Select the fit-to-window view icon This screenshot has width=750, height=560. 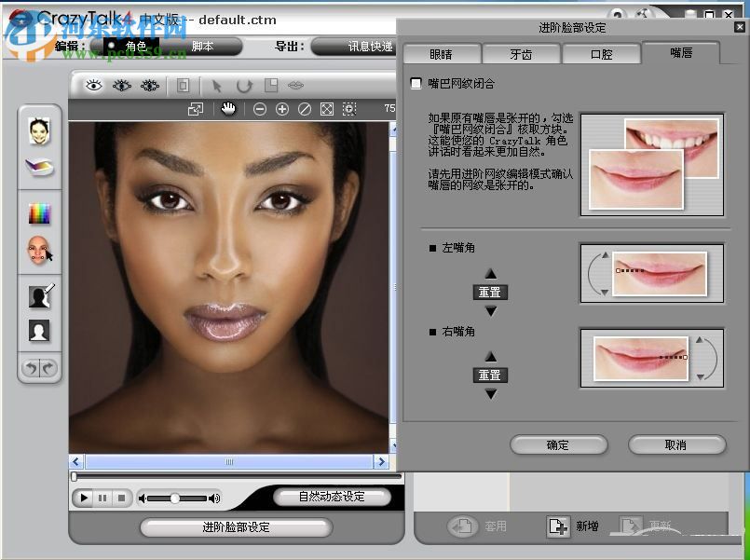click(x=326, y=108)
